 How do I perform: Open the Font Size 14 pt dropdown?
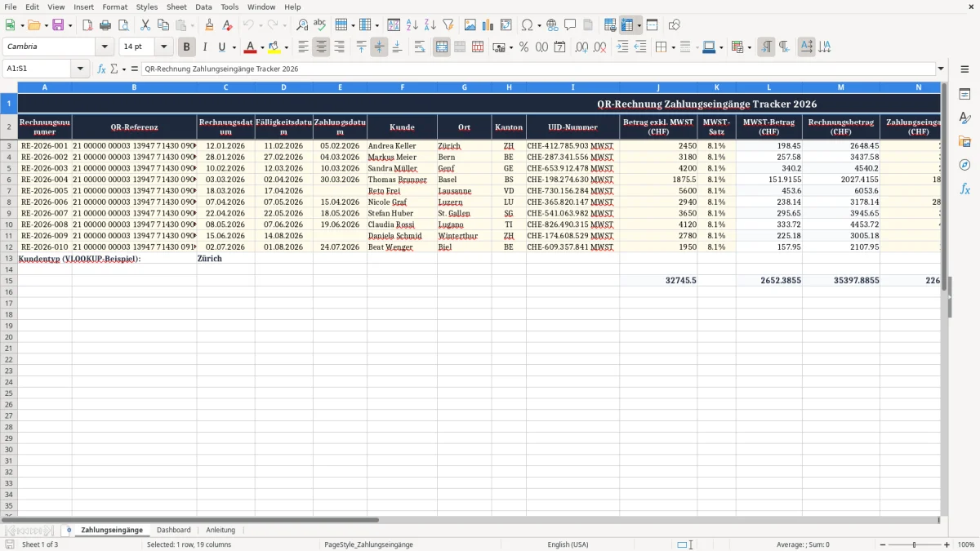click(163, 47)
